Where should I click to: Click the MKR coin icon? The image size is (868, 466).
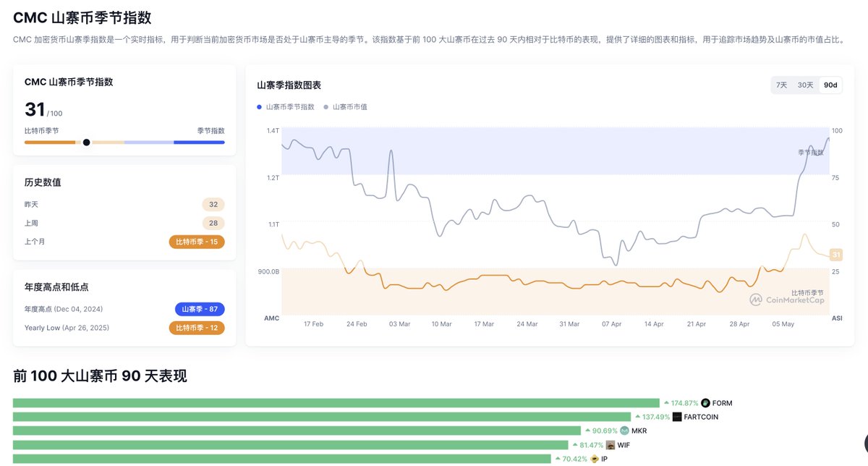625,431
